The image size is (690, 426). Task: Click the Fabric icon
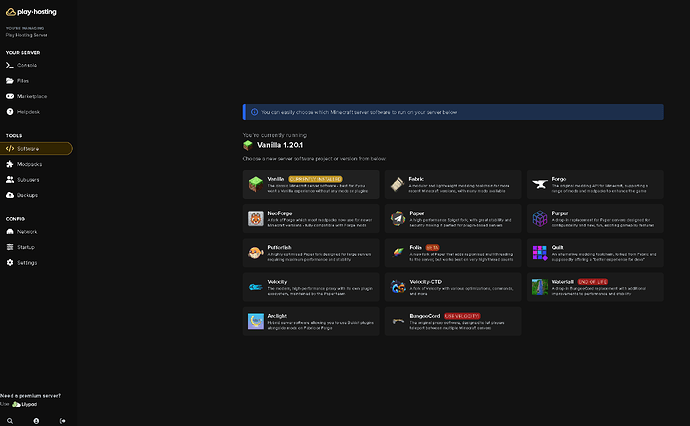397,184
